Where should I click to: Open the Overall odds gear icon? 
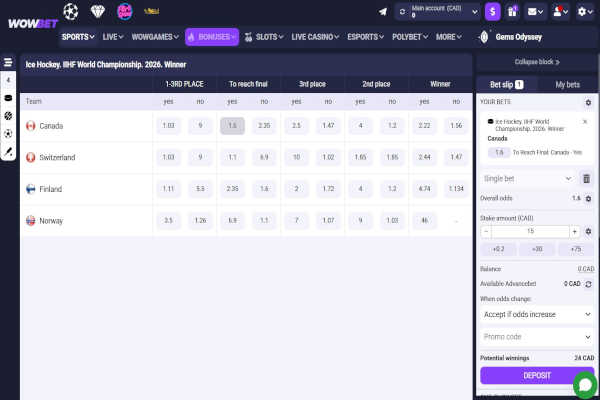click(x=588, y=199)
